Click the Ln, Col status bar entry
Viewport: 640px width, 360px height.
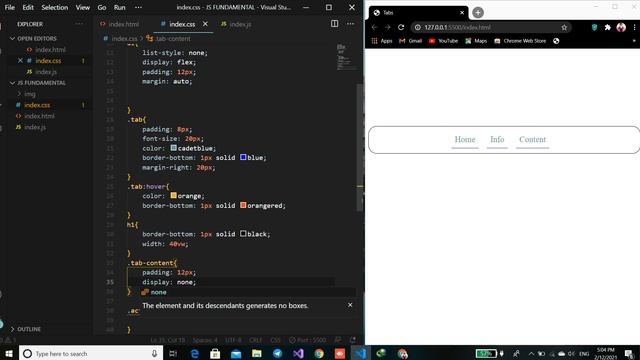168,340
